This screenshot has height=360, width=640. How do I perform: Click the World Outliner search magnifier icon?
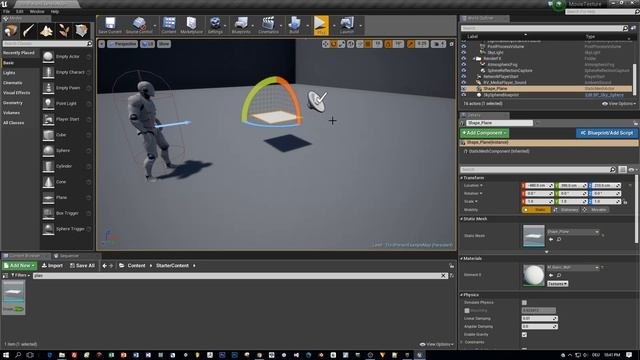point(625,28)
